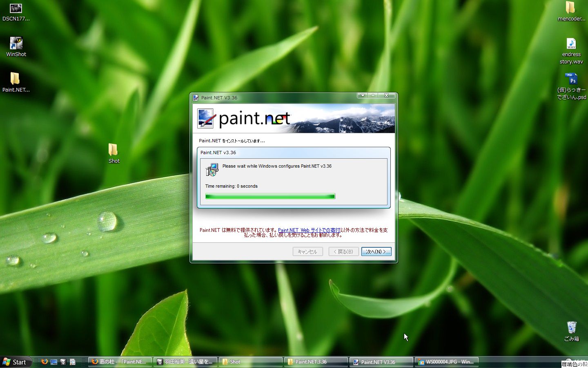Click the greyed-out キャンセル button

(x=307, y=251)
